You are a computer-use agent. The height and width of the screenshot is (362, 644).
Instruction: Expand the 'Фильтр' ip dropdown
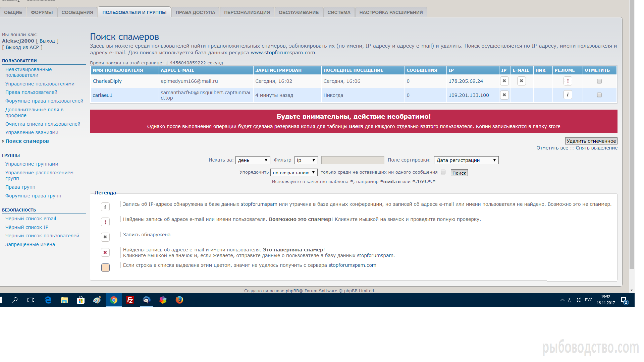[x=306, y=160]
